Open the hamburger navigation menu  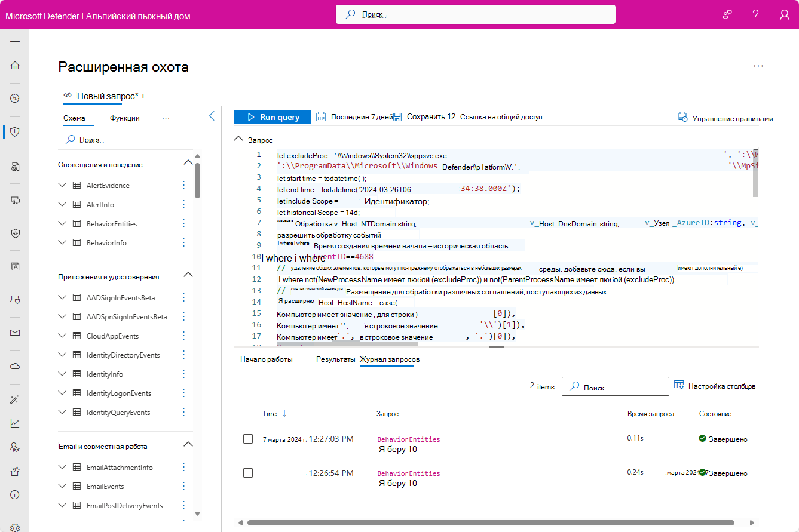pyautogui.click(x=15, y=41)
